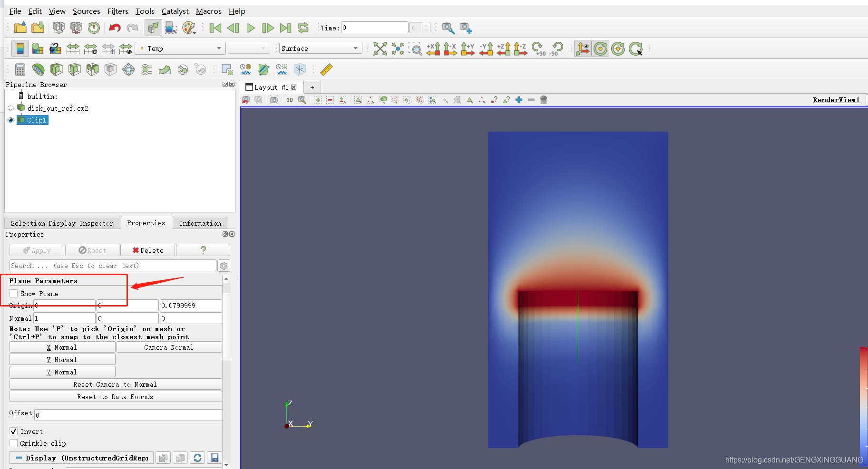Click the Reset camera icon

click(x=380, y=48)
